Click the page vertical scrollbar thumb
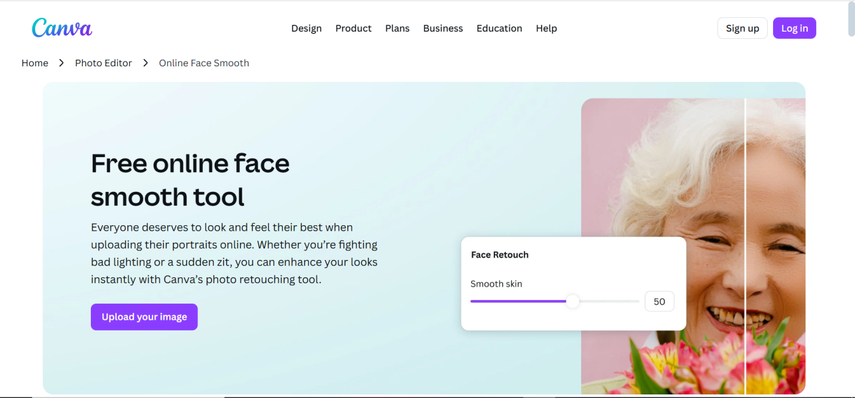 point(851,19)
